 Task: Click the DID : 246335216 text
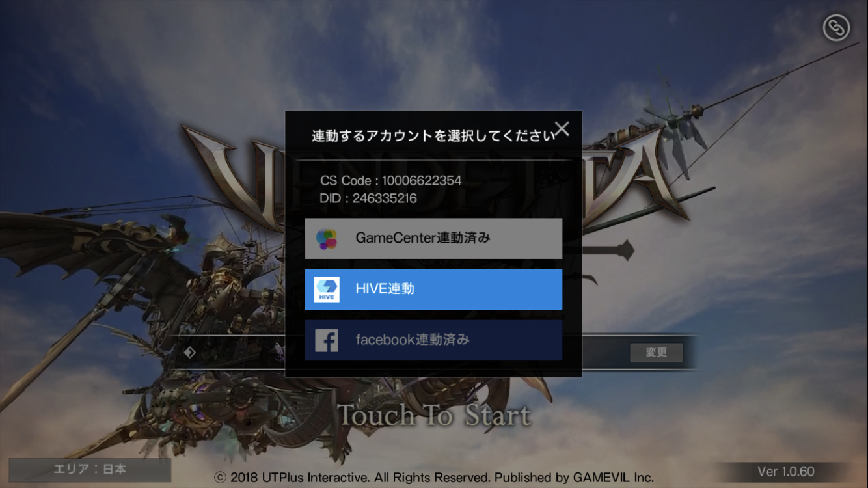(368, 198)
